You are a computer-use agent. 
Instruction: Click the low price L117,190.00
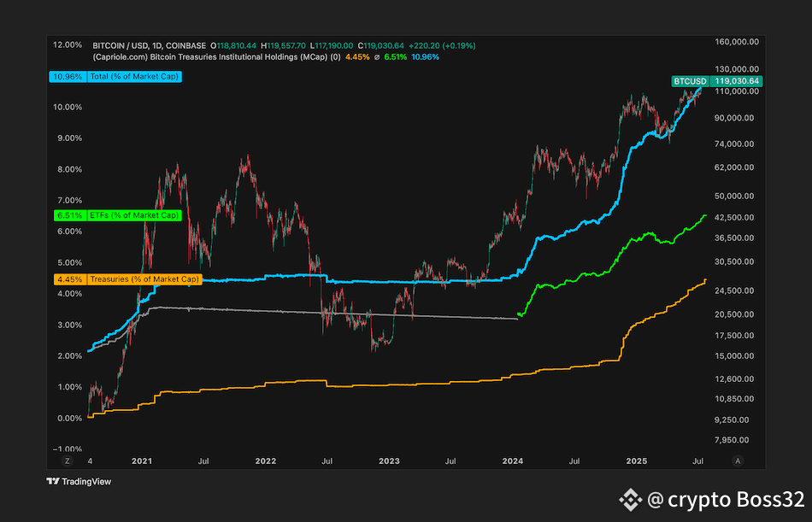click(333, 45)
